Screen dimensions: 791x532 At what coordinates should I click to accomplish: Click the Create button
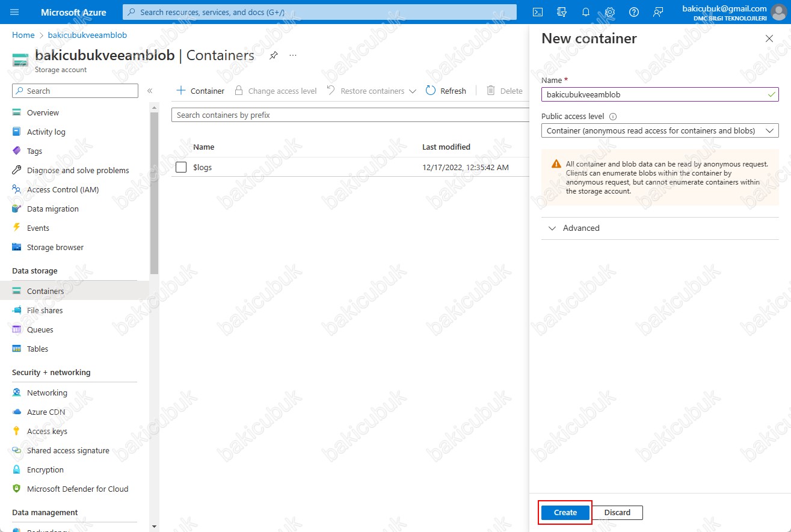pos(565,512)
